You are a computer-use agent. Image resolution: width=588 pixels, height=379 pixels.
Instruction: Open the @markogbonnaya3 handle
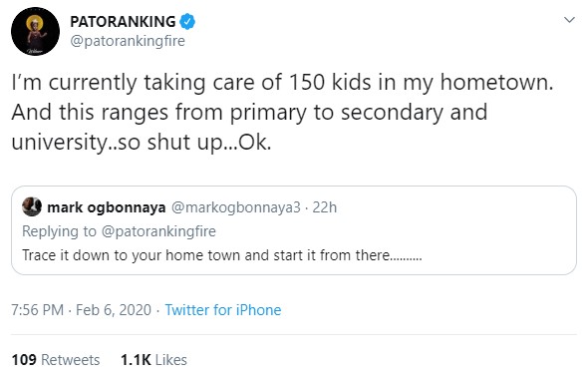pyautogui.click(x=236, y=207)
